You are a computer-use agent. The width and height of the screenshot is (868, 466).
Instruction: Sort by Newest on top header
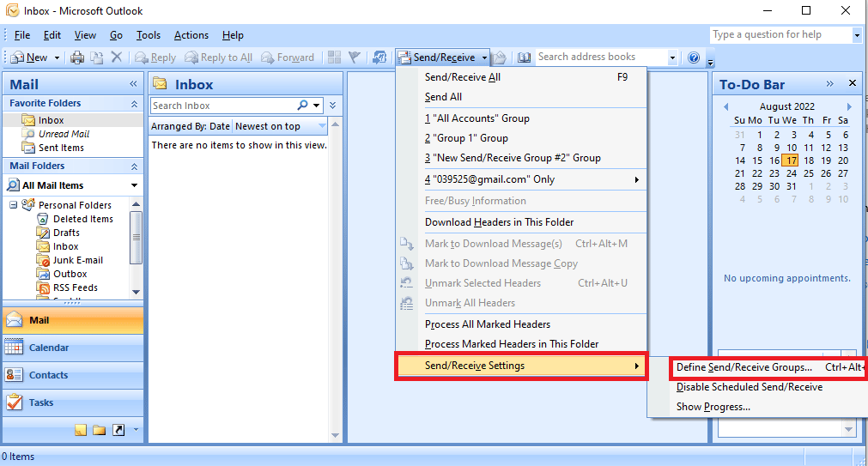280,126
